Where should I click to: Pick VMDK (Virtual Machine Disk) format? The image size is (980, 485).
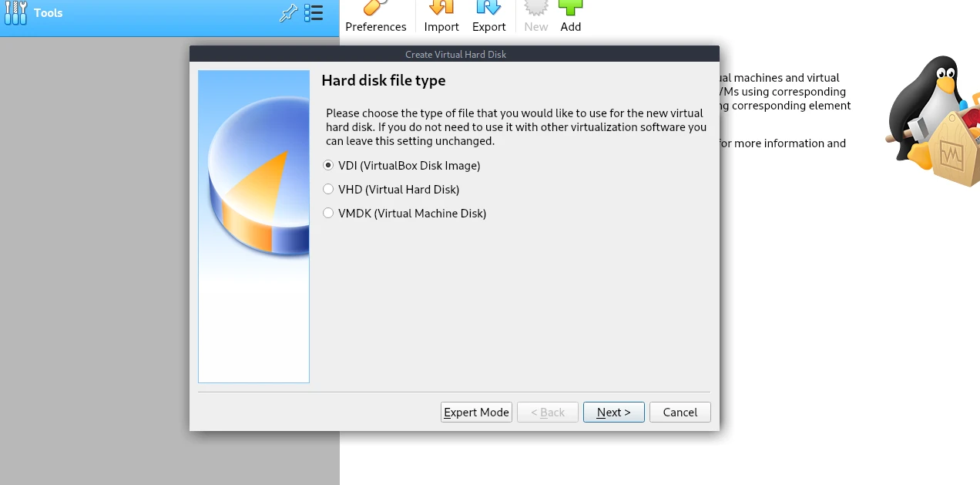pos(404,213)
